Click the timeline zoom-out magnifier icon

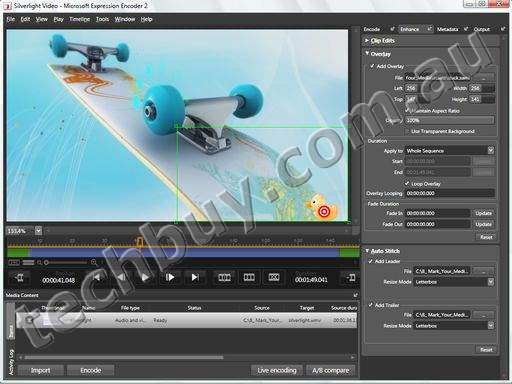pyautogui.click(x=39, y=263)
